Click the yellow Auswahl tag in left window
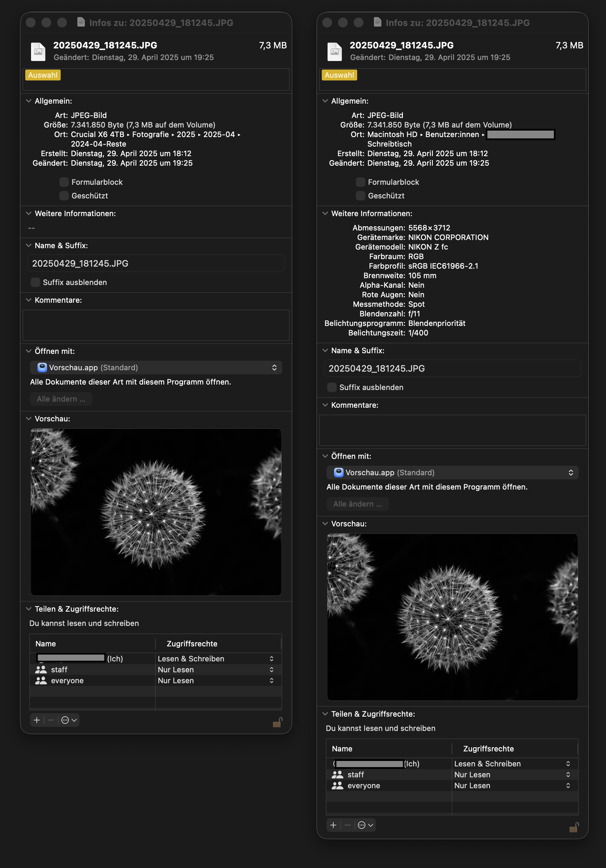 pyautogui.click(x=43, y=75)
